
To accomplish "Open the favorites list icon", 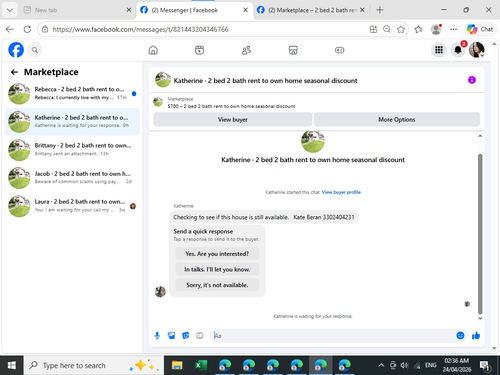I will 418,29.
